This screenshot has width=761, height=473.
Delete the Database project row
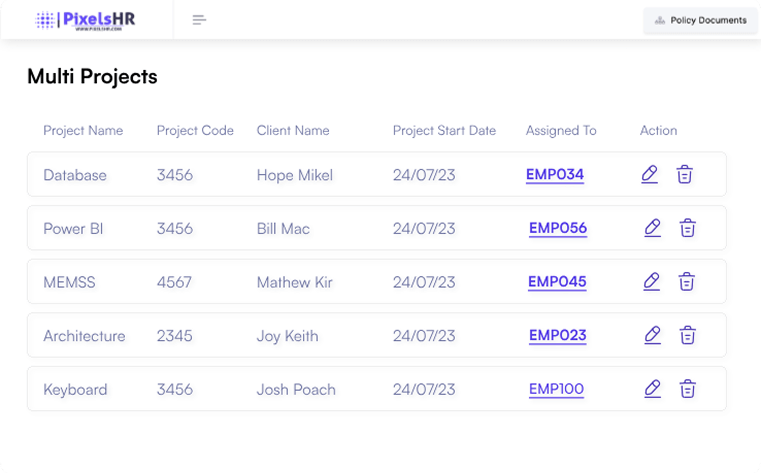point(684,174)
